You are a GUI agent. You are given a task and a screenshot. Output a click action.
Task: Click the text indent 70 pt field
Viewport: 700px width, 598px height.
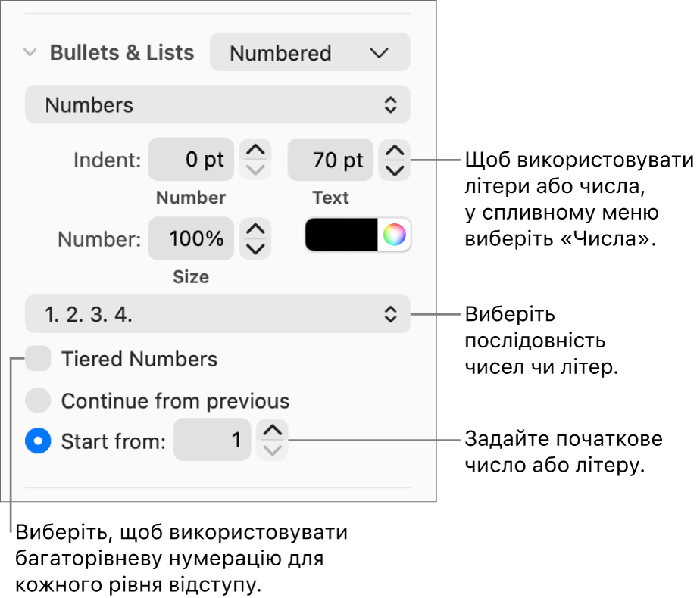tap(330, 160)
